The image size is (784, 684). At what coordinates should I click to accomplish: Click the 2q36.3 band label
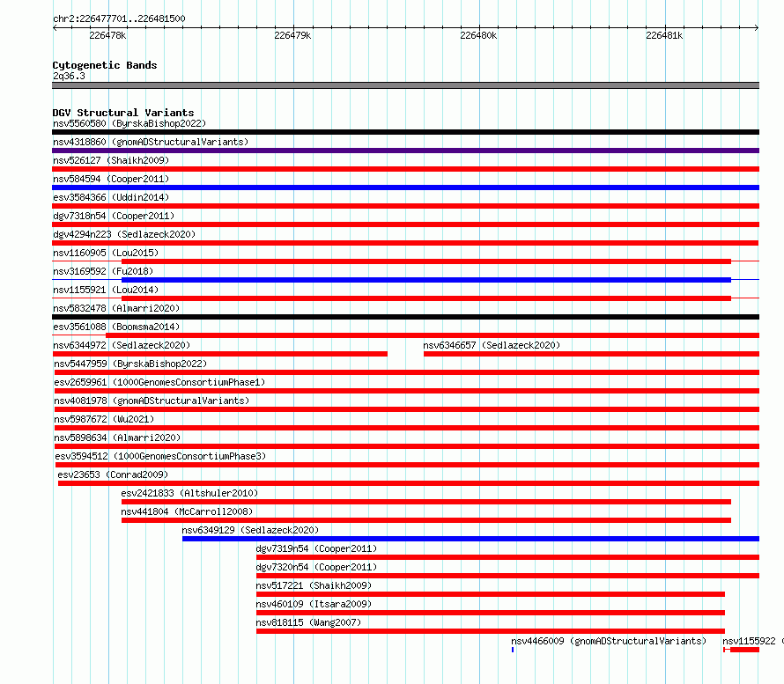coord(69,76)
